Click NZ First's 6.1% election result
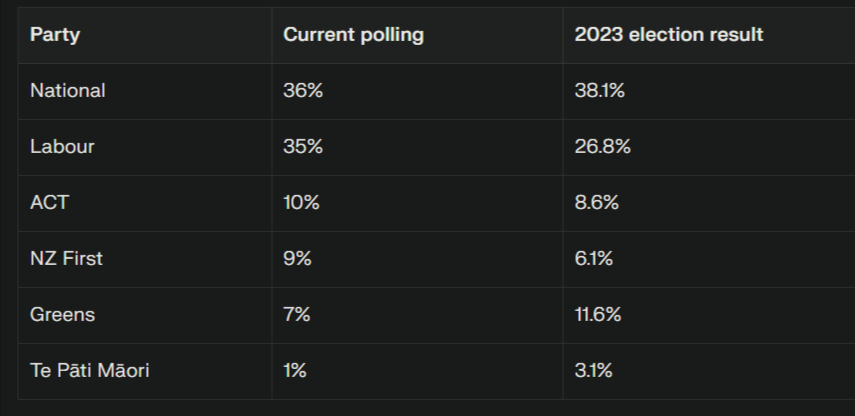The height and width of the screenshot is (416, 855). pos(594,259)
